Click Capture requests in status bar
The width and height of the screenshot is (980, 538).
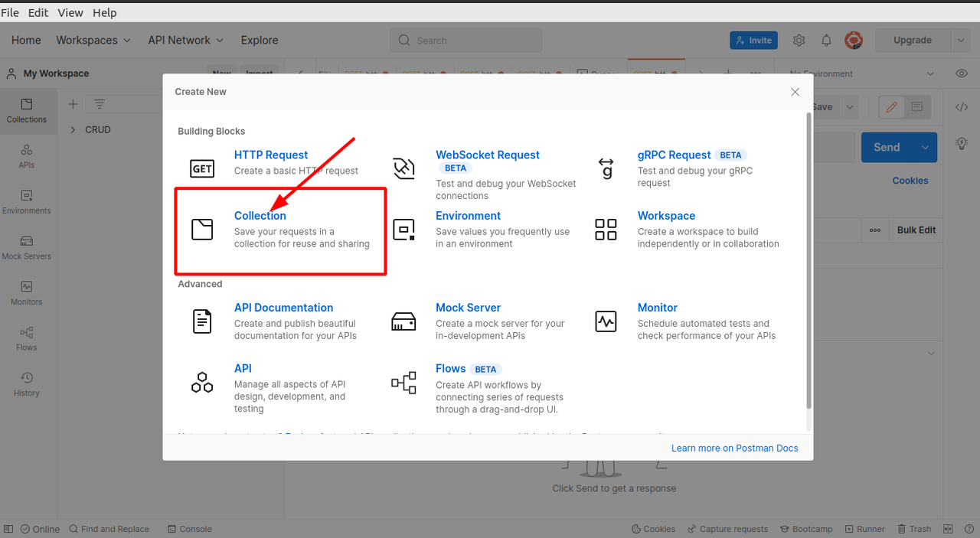coord(727,529)
